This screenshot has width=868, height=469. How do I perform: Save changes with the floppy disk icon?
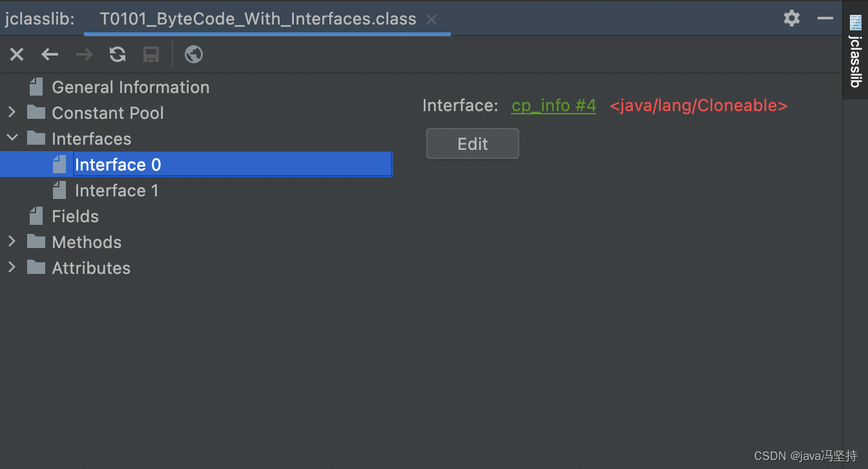151,54
